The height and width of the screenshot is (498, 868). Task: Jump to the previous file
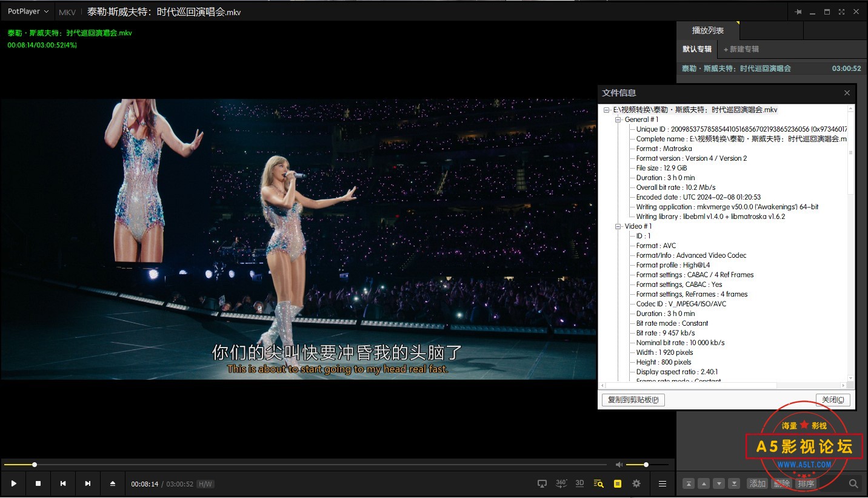point(63,483)
